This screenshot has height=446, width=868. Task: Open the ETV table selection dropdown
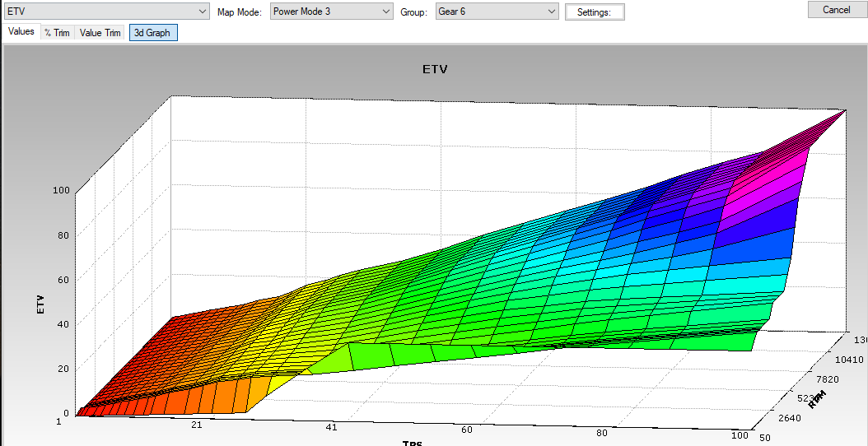(x=106, y=12)
